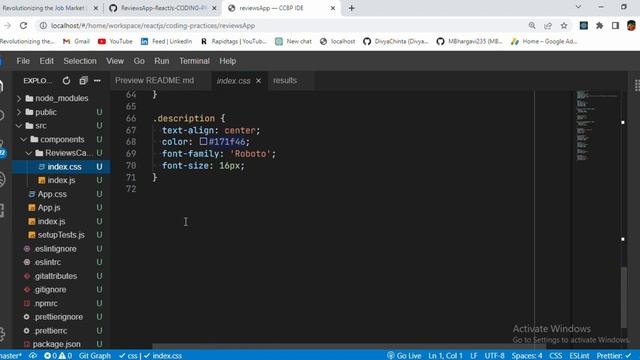Collapse the ReviewsCa... folder

click(x=29, y=153)
